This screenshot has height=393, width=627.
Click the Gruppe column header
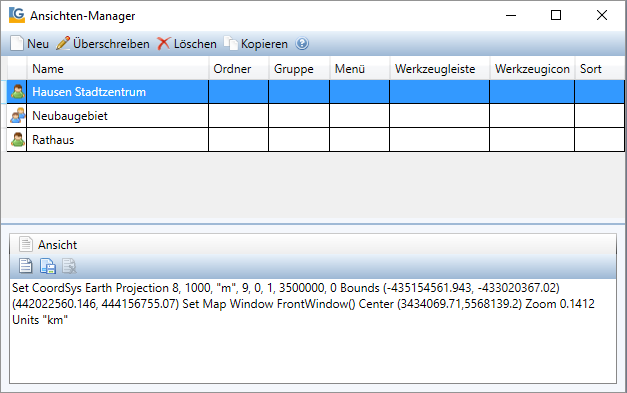(x=299, y=68)
